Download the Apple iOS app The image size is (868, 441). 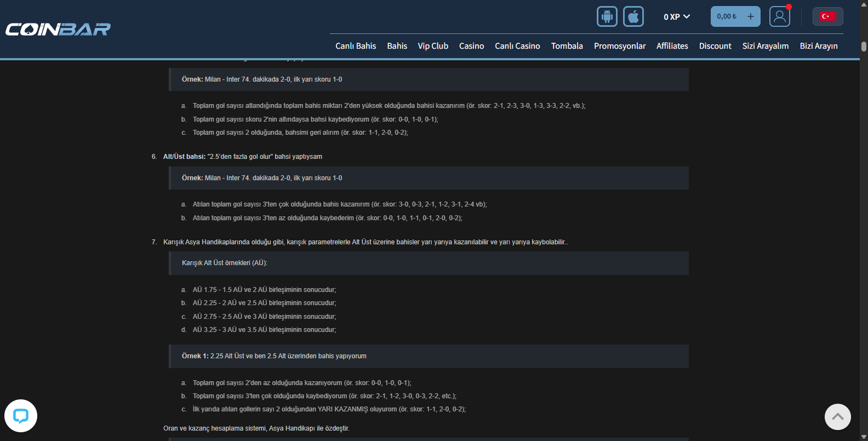click(x=633, y=16)
